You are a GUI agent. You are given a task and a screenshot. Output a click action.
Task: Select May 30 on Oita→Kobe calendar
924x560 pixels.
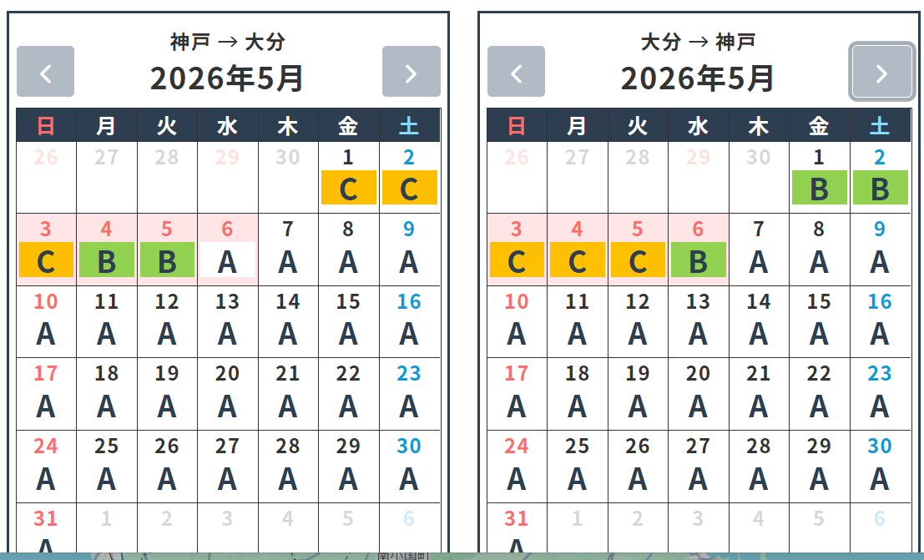(x=880, y=467)
